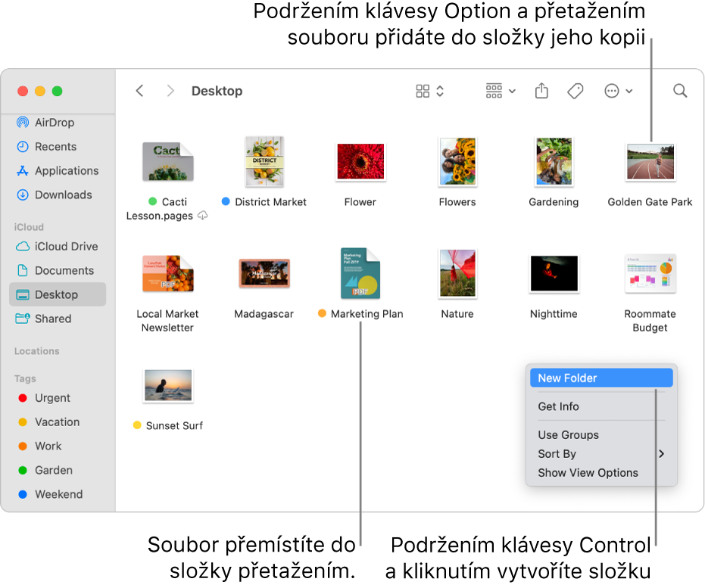Select the Roommate Budget spreadsheet icon
Viewport: 705px width, 588px height.
(650, 273)
